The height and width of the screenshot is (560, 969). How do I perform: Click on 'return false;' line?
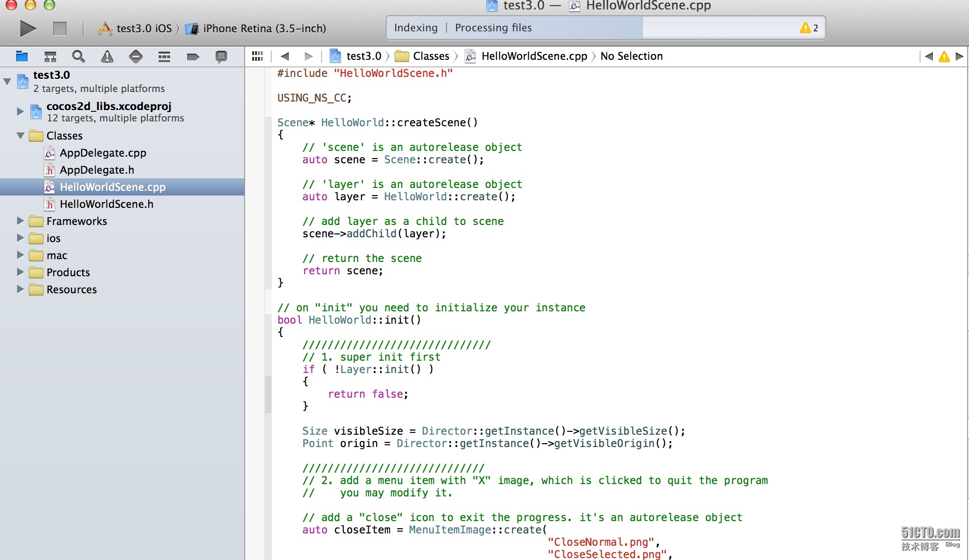tap(368, 394)
